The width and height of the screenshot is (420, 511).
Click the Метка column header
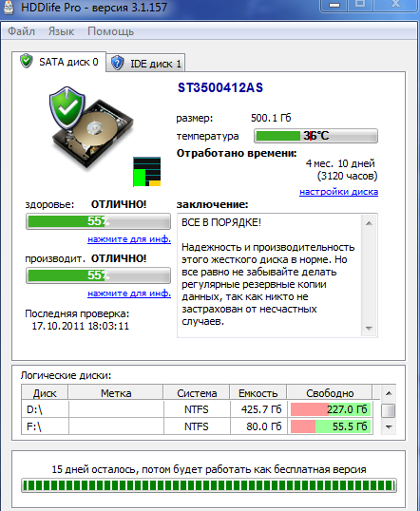pyautogui.click(x=116, y=393)
